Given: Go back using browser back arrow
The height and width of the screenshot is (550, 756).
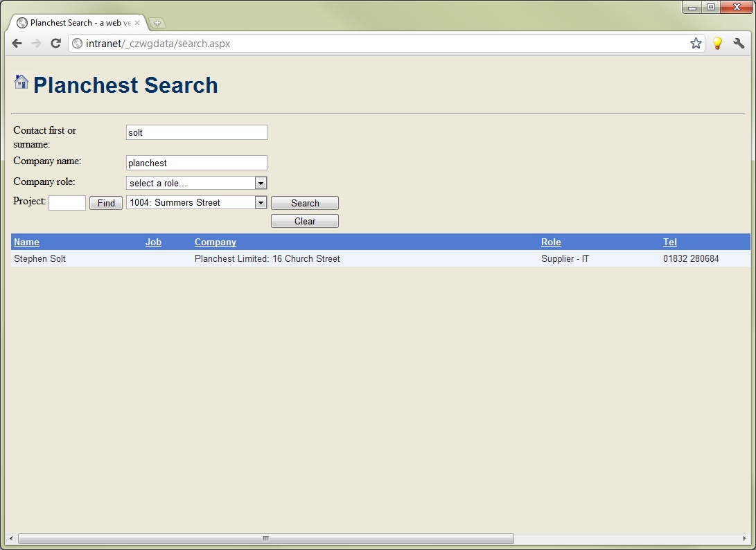Looking at the screenshot, I should tap(17, 44).
